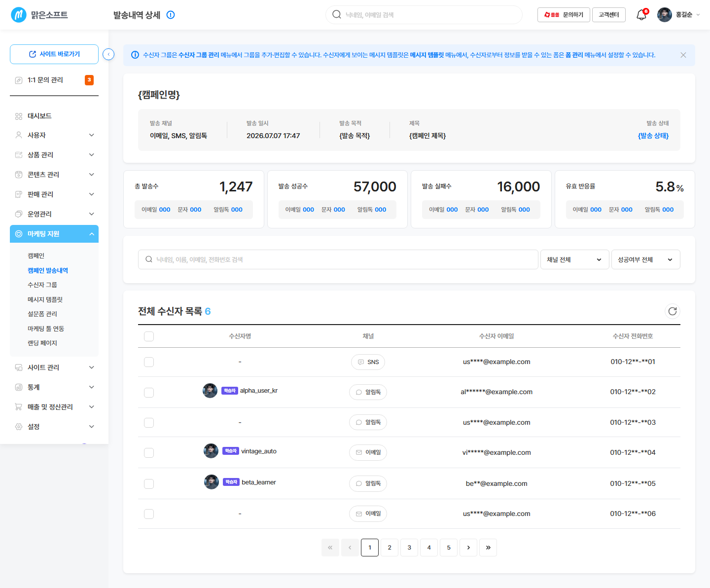
Task: Tick the checkbox for the alpha_user_kr row
Action: click(149, 393)
